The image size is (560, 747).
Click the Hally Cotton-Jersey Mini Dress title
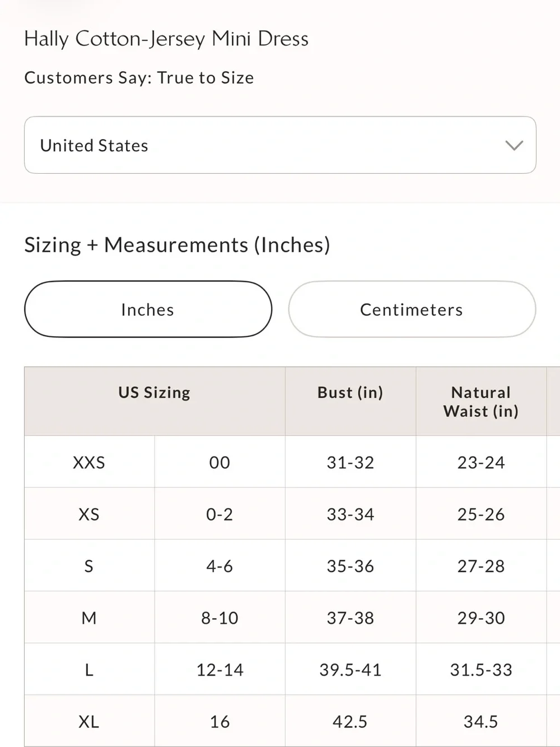(x=166, y=39)
